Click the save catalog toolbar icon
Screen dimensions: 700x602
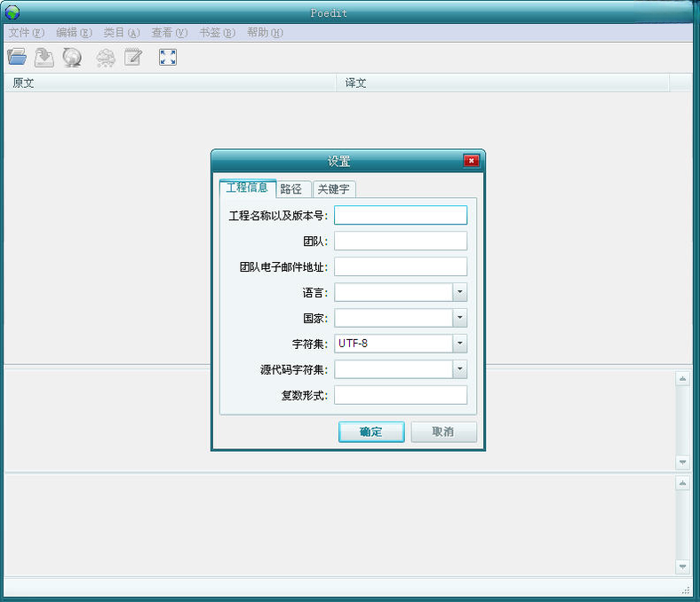pos(44,58)
